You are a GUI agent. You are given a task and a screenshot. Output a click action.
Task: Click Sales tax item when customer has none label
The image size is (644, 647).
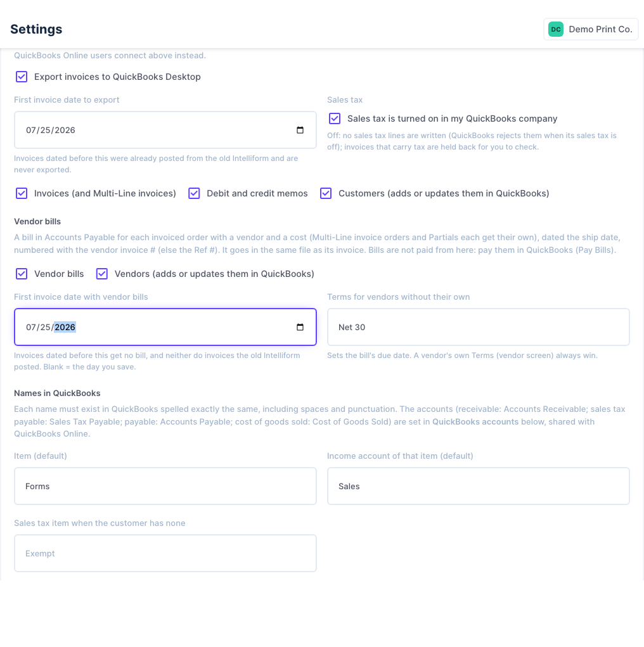pyautogui.click(x=100, y=523)
